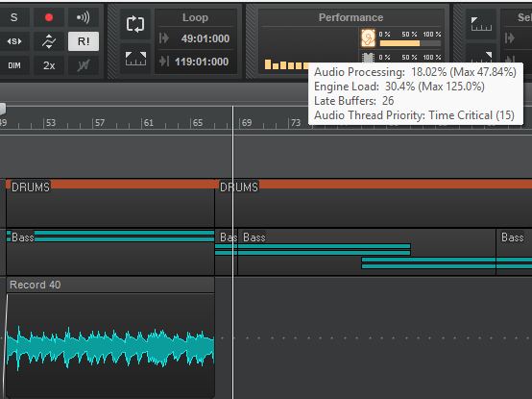Click the loop start time 49:01:000
Image resolution: width=532 pixels, height=399 pixels.
[205, 38]
